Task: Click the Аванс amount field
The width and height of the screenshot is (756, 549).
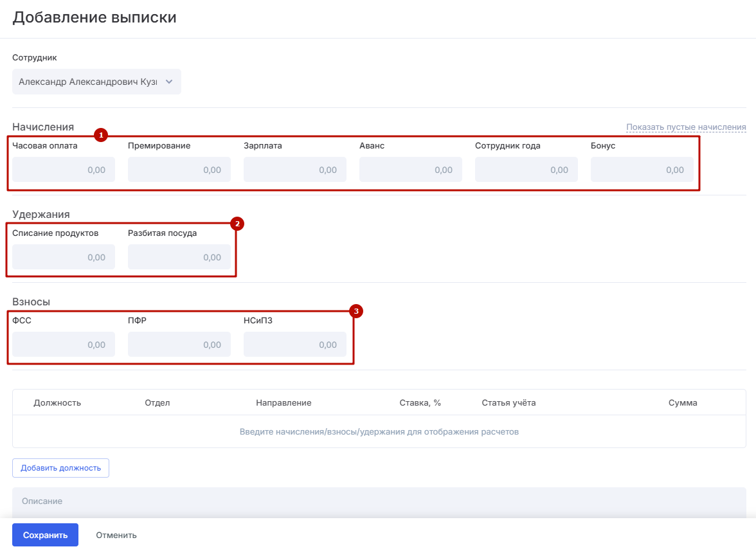Action: pos(411,170)
